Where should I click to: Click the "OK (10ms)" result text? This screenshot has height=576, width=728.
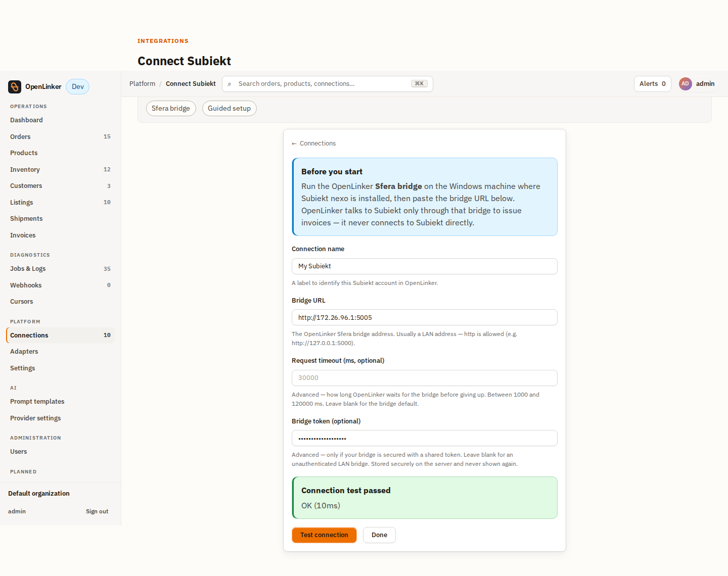321,506
